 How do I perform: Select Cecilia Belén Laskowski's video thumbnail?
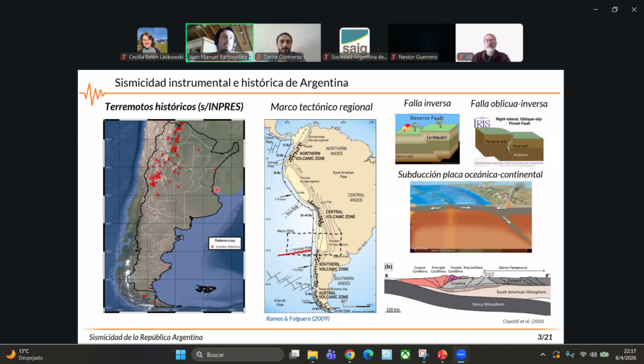click(152, 42)
